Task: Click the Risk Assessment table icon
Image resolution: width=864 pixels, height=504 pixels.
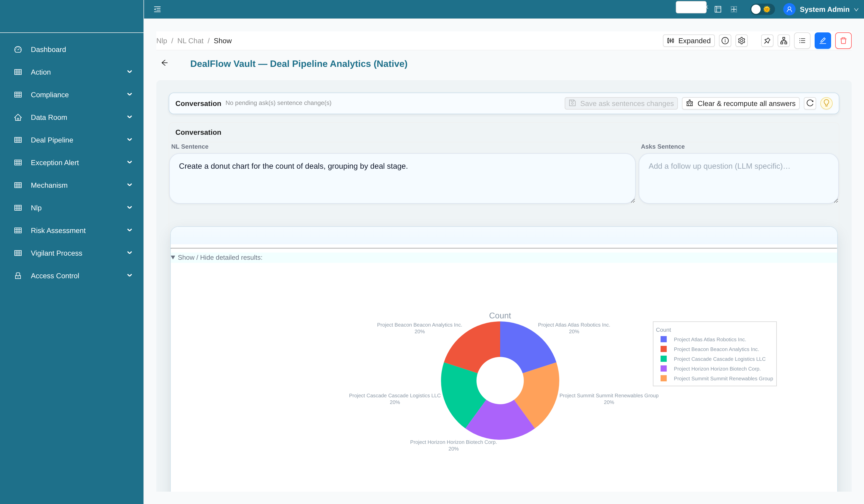Action: click(x=18, y=230)
